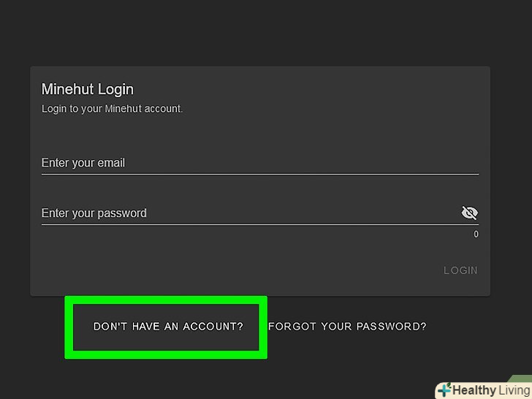532x399 pixels.
Task: Click the password character counter 0
Action: tap(476, 235)
